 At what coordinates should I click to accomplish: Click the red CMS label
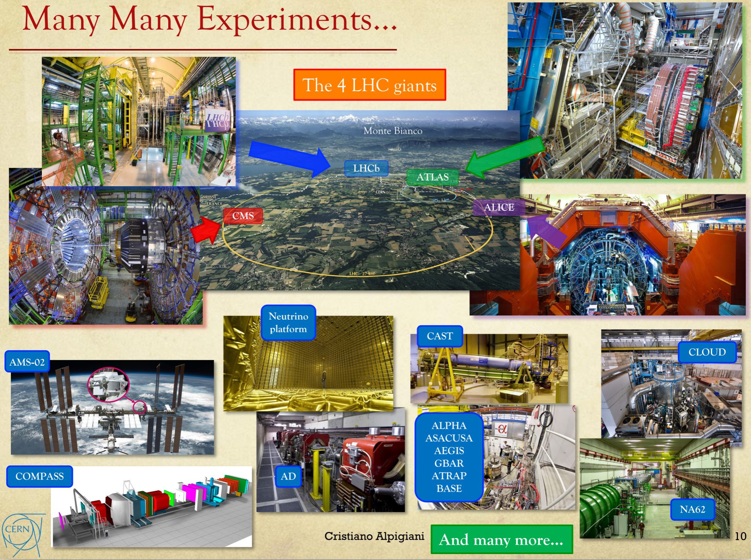[243, 216]
